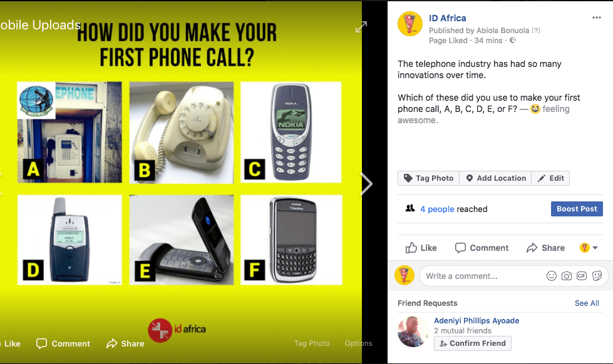Click the Add Location button

495,178
